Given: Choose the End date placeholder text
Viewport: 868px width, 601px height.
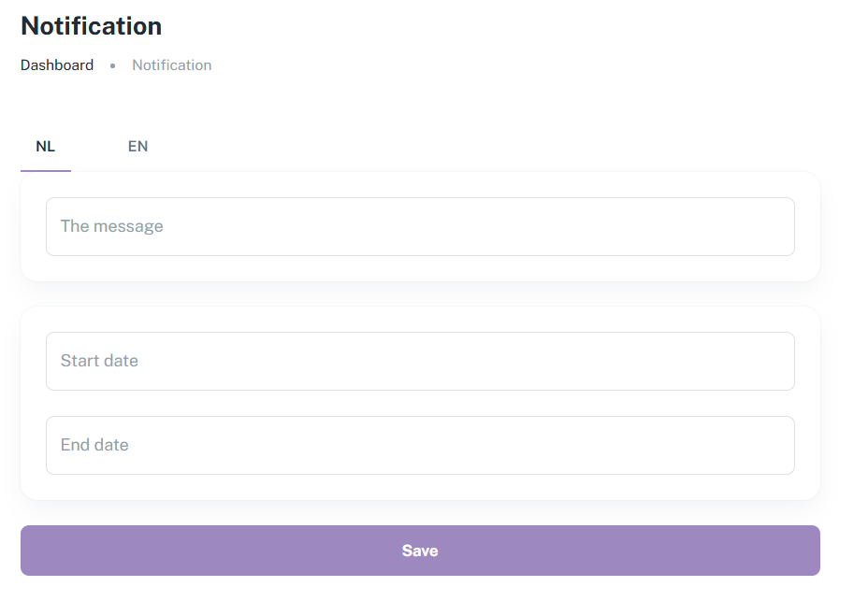Looking at the screenshot, I should click(94, 445).
